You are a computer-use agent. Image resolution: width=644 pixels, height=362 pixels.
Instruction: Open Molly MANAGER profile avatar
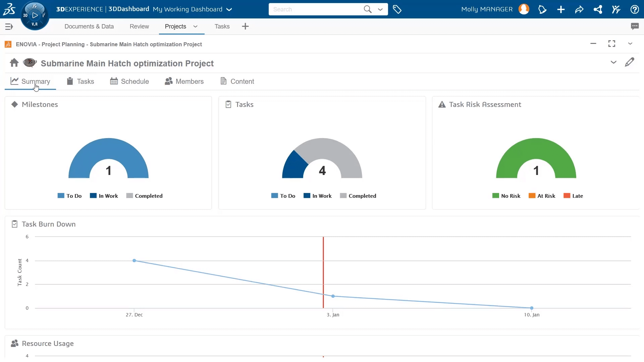[x=524, y=9]
